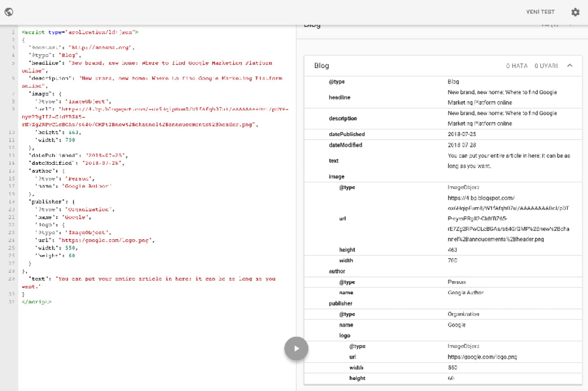Click the logo height value 60
This screenshot has height=391, width=588.
pyautogui.click(x=451, y=378)
